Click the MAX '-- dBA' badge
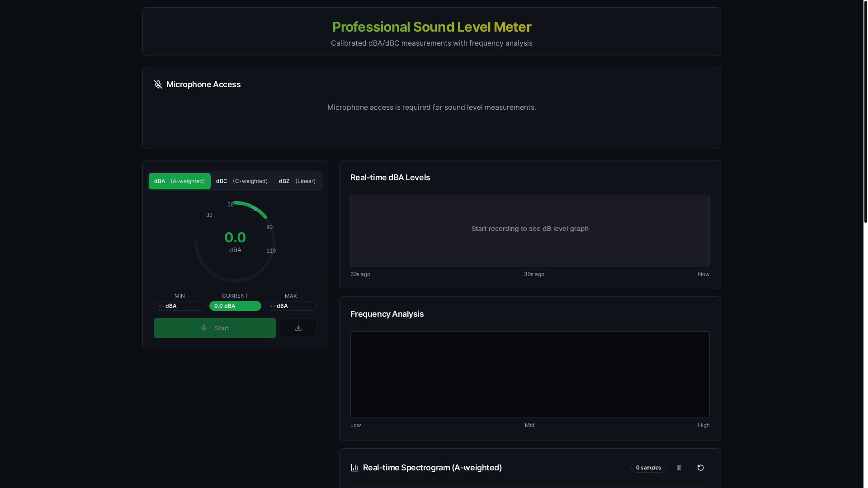The image size is (868, 488). (291, 306)
